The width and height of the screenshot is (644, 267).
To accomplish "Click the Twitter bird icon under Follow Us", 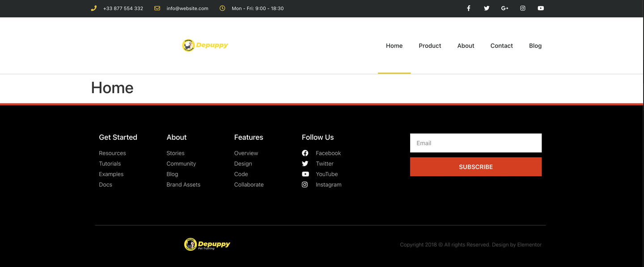I will point(305,164).
